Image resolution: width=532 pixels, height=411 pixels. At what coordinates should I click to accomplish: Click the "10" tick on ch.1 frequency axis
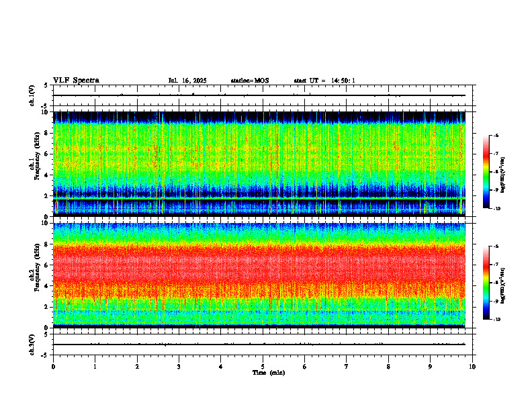click(46, 112)
